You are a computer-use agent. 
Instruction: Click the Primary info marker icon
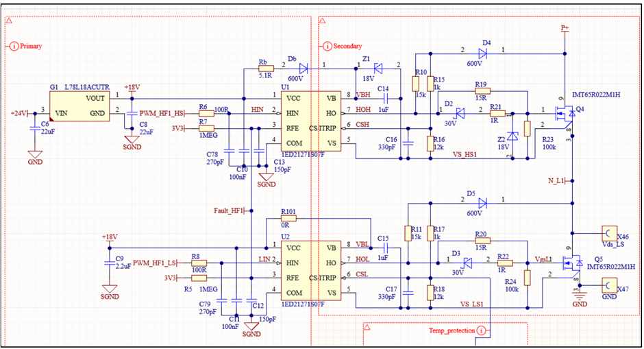[14, 47]
